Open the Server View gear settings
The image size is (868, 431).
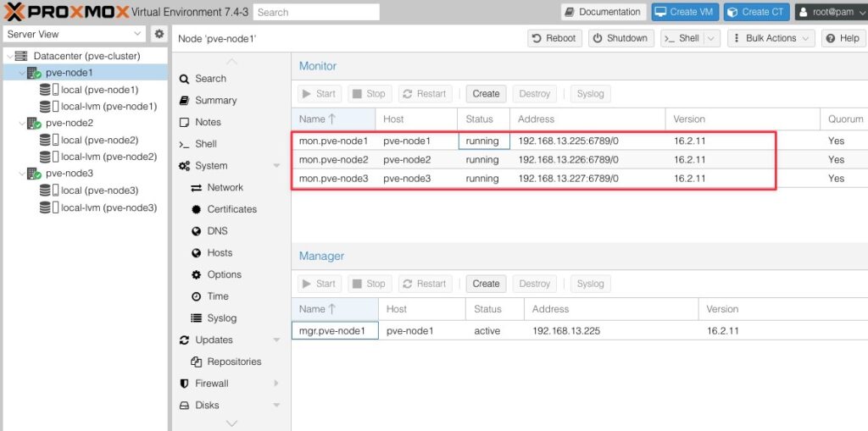[159, 34]
